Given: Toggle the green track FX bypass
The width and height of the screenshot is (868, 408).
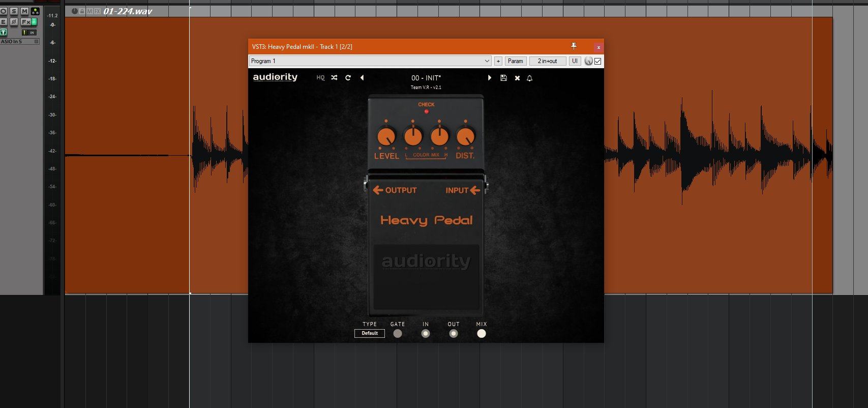Looking at the screenshot, I should pyautogui.click(x=35, y=22).
